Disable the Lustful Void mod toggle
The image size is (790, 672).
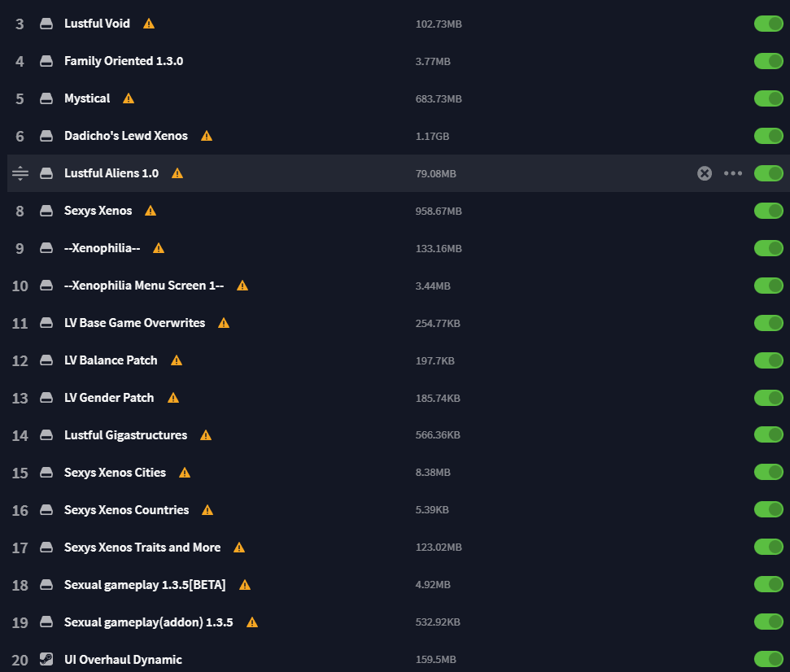(768, 24)
